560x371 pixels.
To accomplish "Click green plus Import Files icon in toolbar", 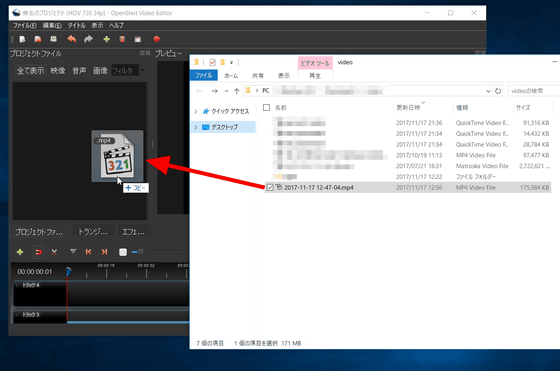I will coord(106,39).
